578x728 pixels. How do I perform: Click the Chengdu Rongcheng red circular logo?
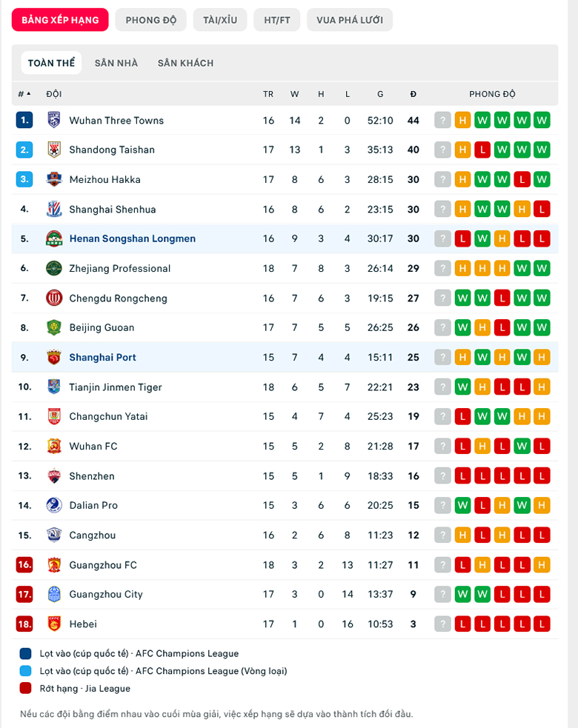(54, 298)
